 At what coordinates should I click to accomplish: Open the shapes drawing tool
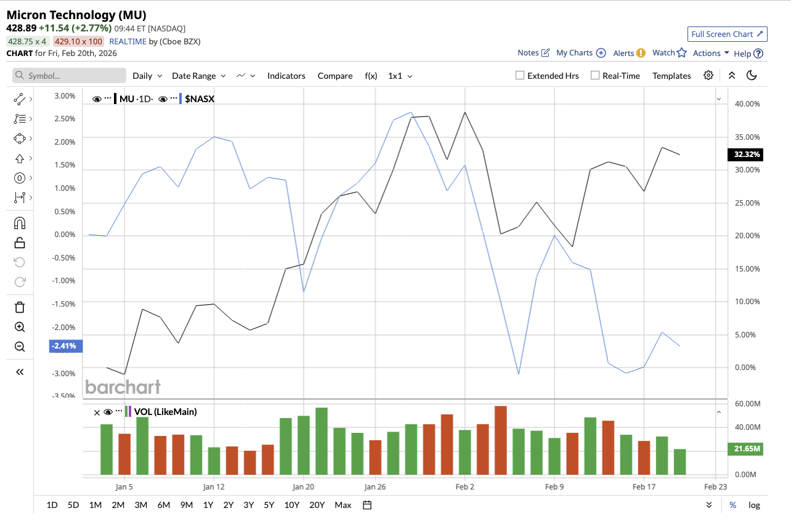click(18, 138)
